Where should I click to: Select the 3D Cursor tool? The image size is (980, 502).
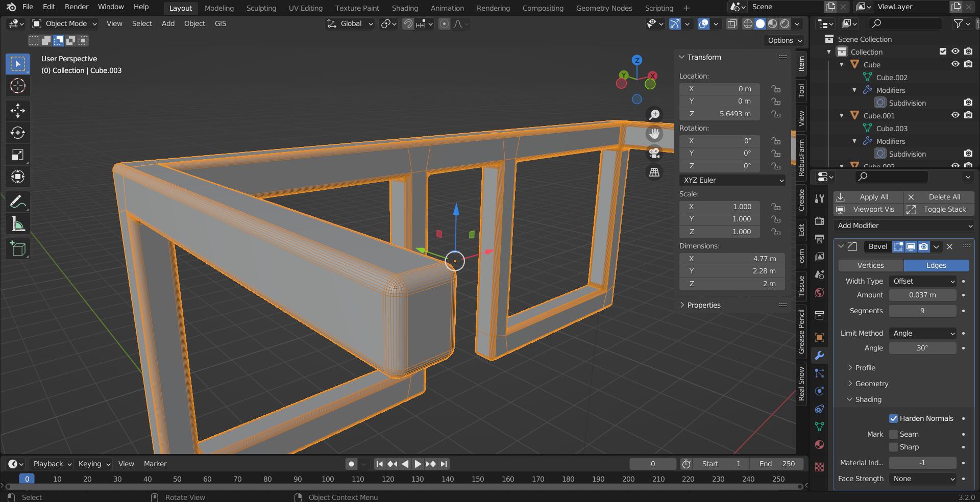[18, 86]
